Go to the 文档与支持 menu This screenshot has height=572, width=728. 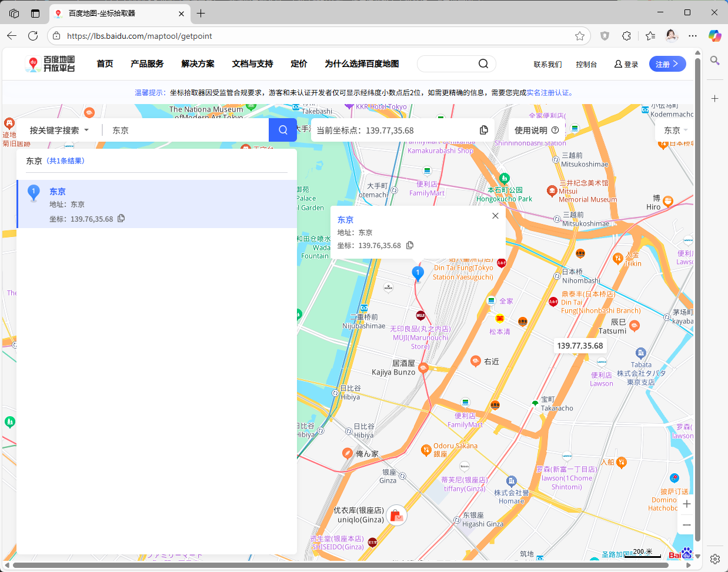pos(252,63)
